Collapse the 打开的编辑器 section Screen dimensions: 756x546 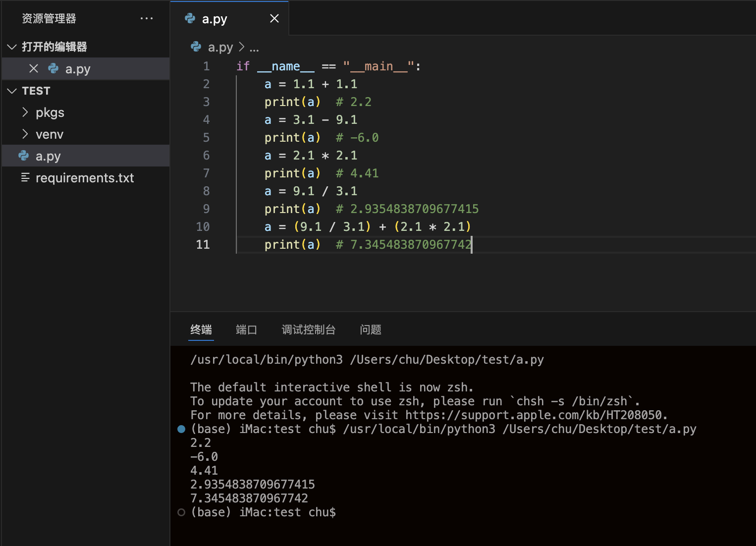click(x=12, y=47)
